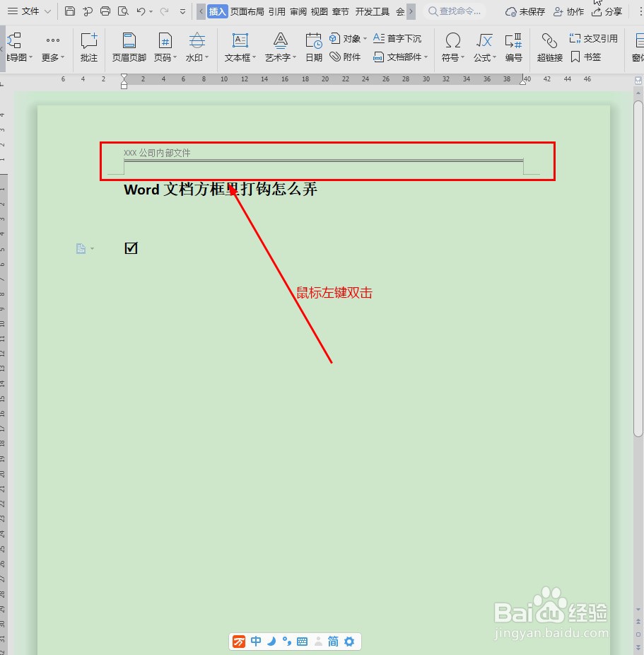Switch to the 引用 tab

276,12
